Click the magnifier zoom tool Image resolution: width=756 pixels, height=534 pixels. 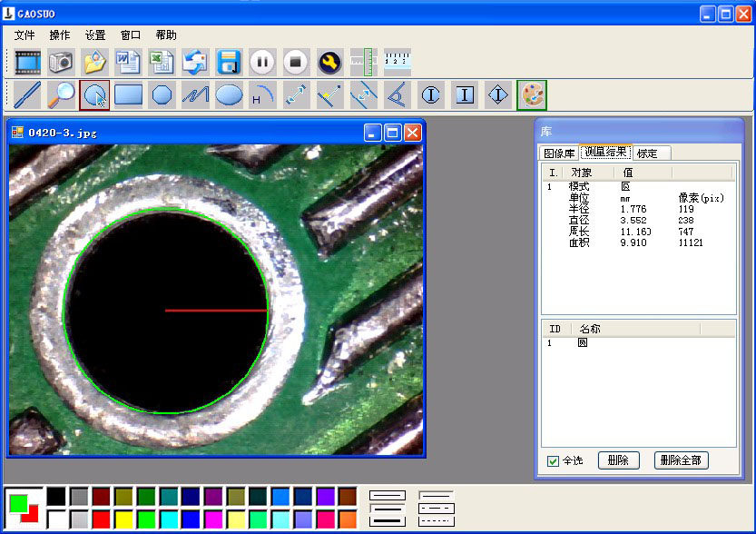click(x=61, y=94)
